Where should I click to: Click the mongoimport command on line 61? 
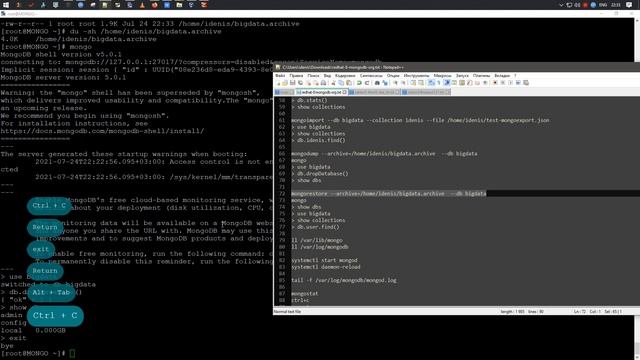[420, 120]
